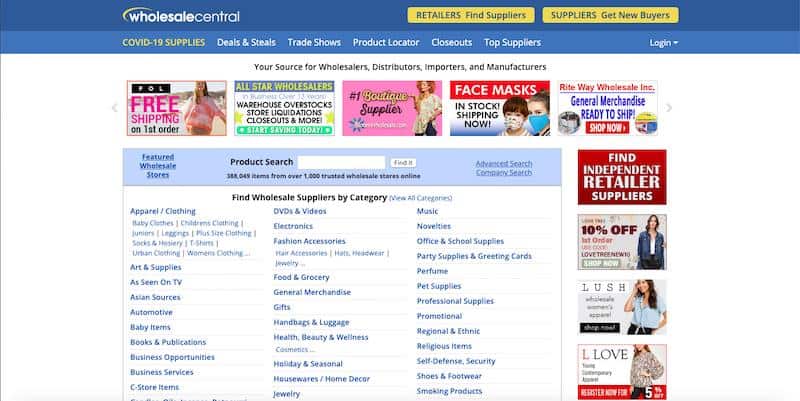The width and height of the screenshot is (800, 401).
Task: Open the Face Masks In Stock banner
Action: point(499,108)
